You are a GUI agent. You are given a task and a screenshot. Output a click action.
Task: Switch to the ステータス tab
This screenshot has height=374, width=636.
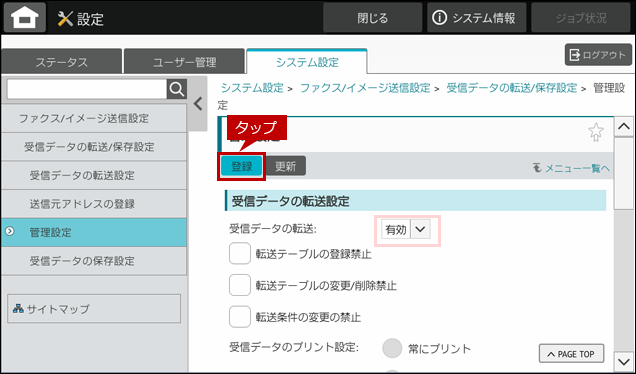coord(62,62)
